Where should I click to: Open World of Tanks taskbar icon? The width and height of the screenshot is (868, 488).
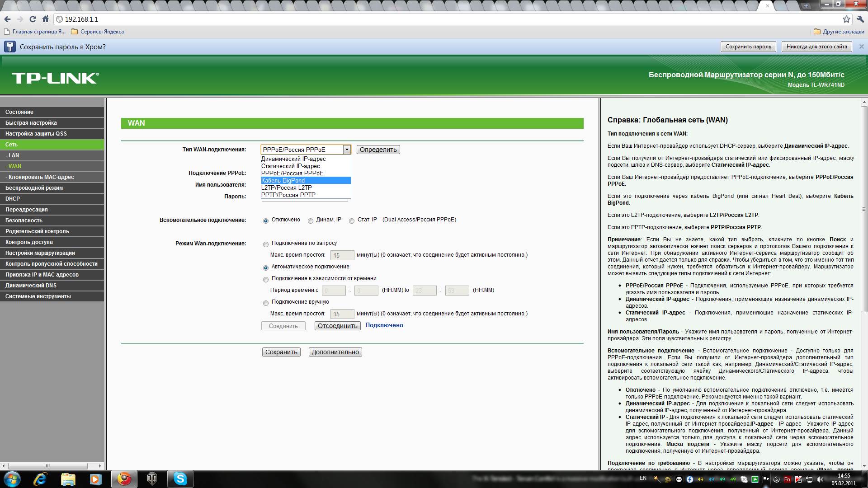tap(152, 479)
